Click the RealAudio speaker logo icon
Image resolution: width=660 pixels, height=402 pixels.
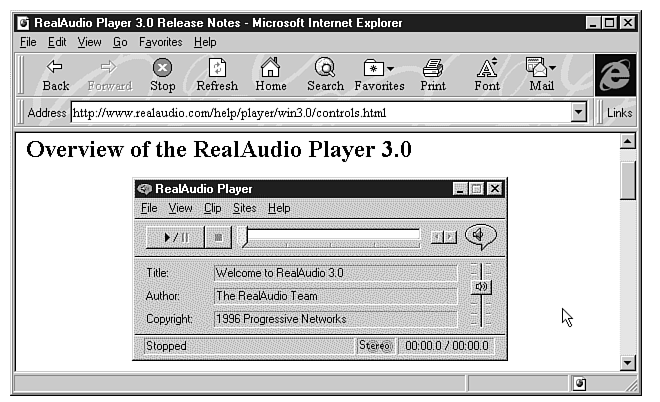(480, 236)
